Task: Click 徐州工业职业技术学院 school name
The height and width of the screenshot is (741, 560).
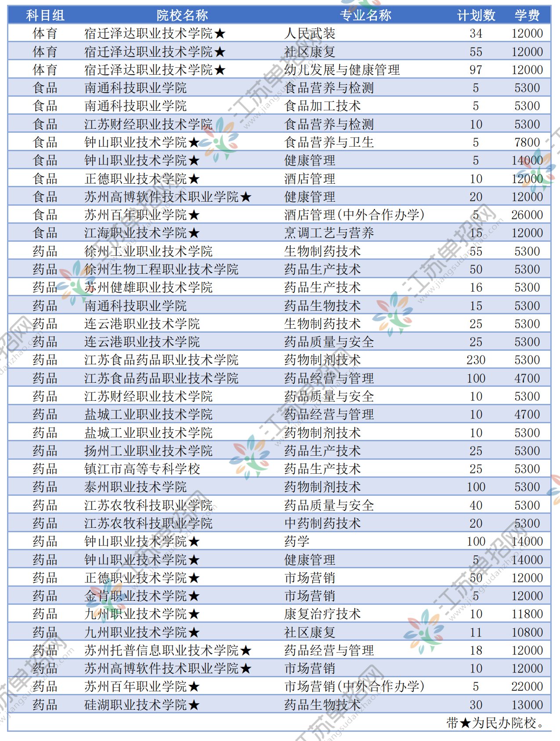Action: pyautogui.click(x=148, y=251)
